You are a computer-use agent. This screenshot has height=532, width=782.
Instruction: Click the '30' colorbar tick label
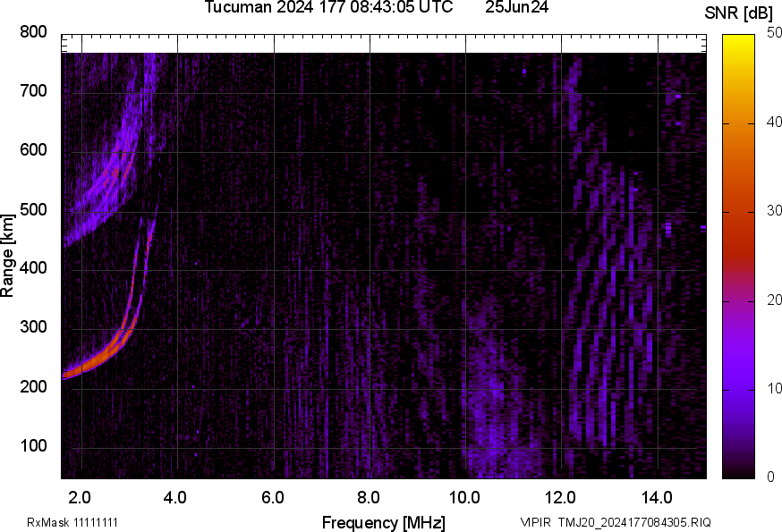774,210
